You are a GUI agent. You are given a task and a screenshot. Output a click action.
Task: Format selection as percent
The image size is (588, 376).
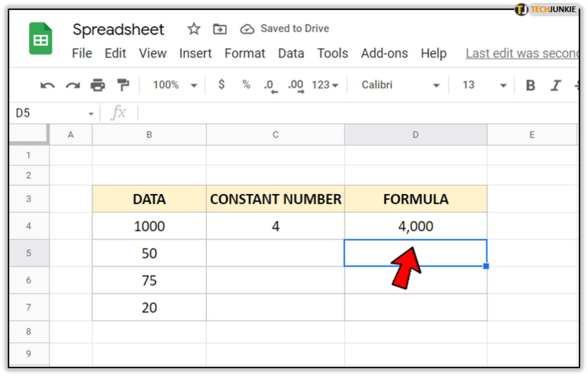point(245,85)
